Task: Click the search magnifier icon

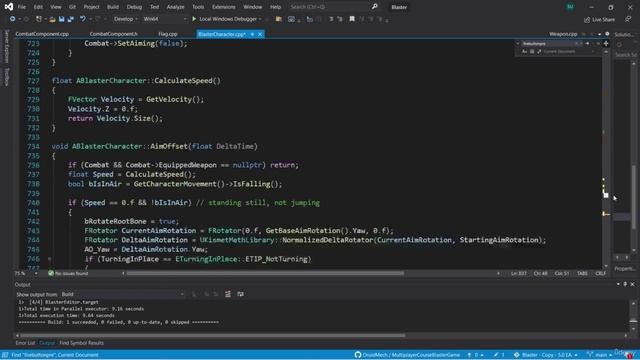Action: point(375,7)
